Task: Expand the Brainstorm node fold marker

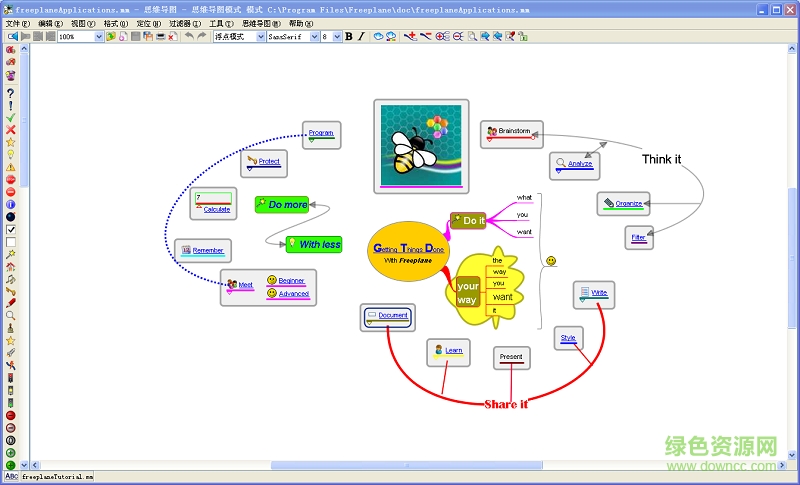Action: pyautogui.click(x=489, y=139)
